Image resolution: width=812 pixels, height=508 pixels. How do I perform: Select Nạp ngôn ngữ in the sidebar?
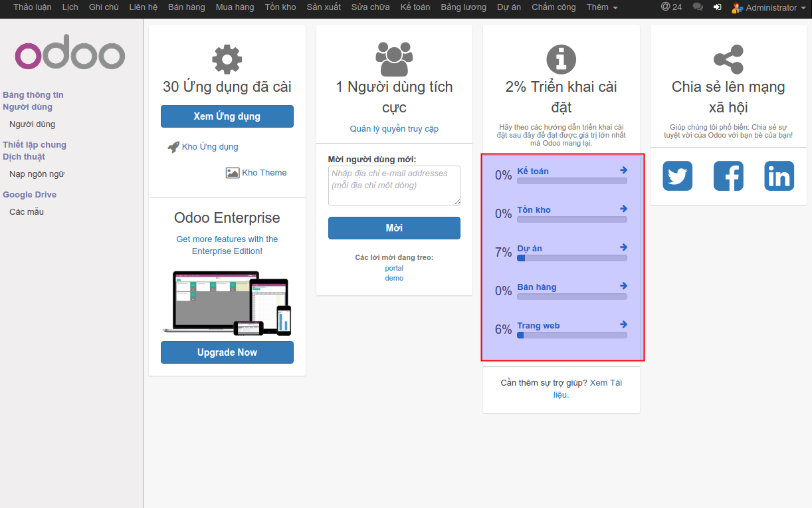pos(37,174)
